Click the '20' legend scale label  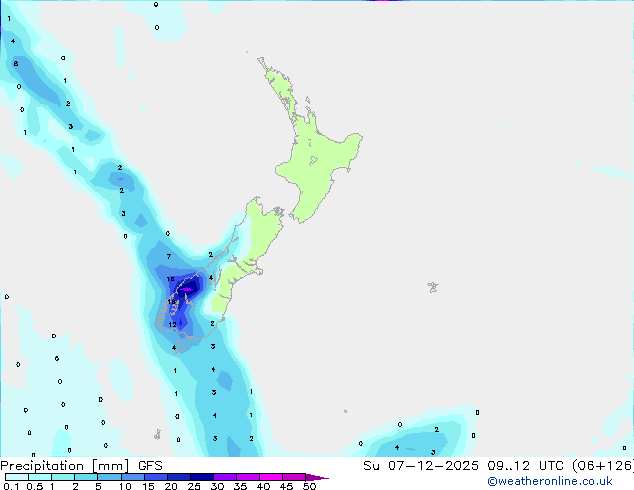point(171,486)
